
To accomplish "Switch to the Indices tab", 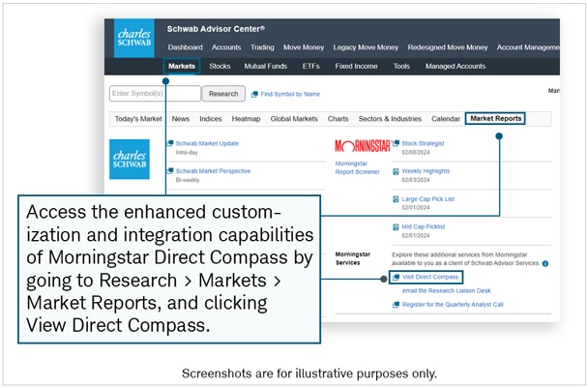I will (211, 119).
